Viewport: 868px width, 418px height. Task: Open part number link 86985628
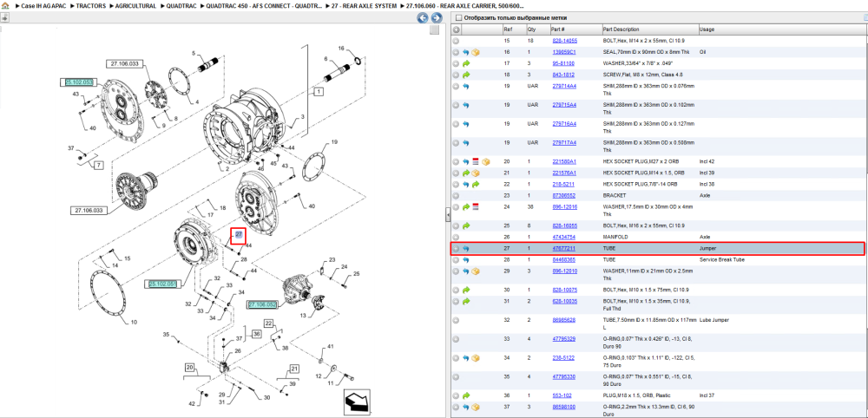pyautogui.click(x=564, y=320)
